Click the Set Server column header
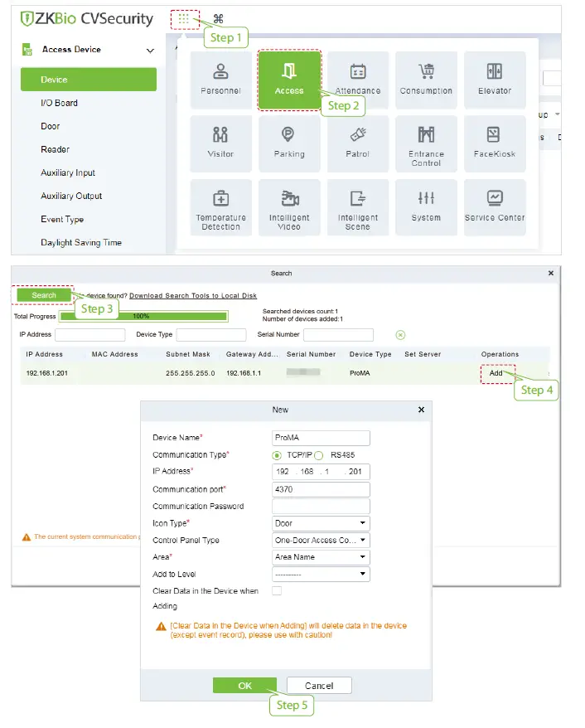The height and width of the screenshot is (728, 585). point(423,354)
